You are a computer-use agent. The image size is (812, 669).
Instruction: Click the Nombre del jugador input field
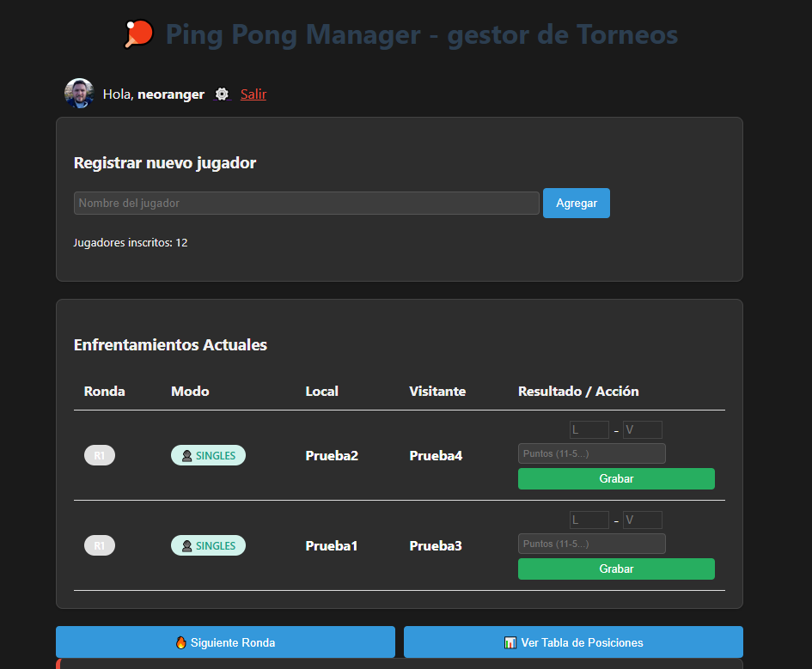(x=305, y=203)
